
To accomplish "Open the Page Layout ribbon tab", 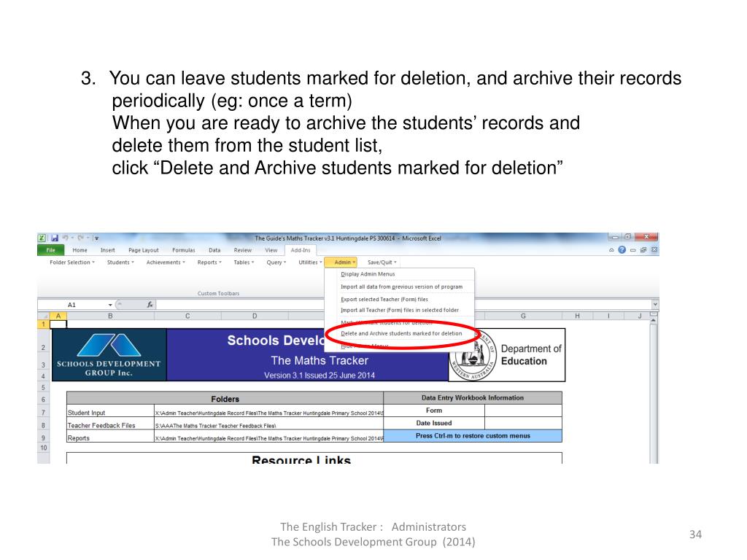I will coord(144,250).
